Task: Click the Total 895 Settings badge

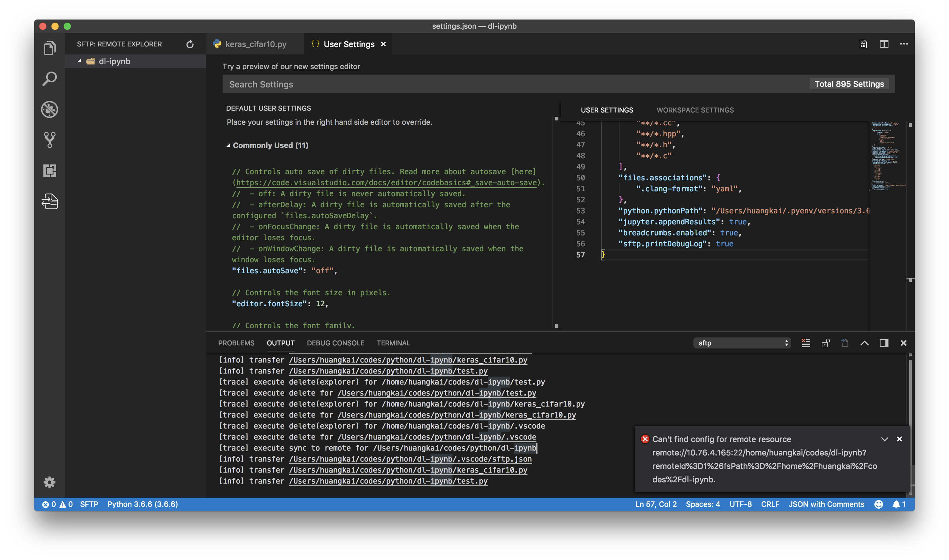Action: (849, 84)
